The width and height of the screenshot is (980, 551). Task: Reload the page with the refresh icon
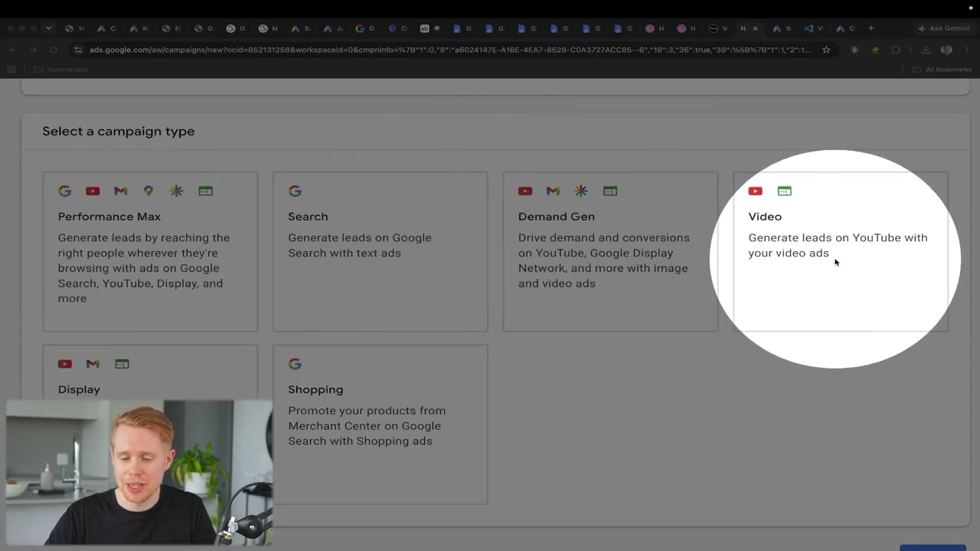pyautogui.click(x=54, y=50)
